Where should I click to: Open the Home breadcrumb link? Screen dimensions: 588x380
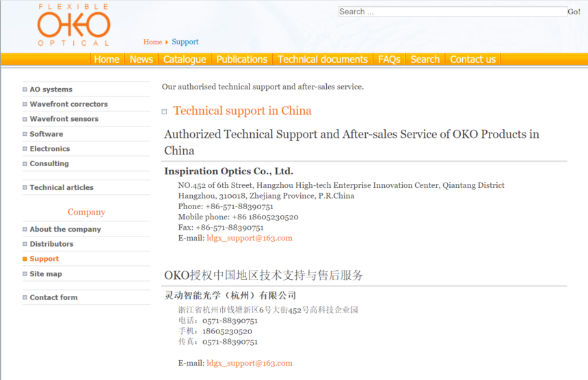coord(152,42)
